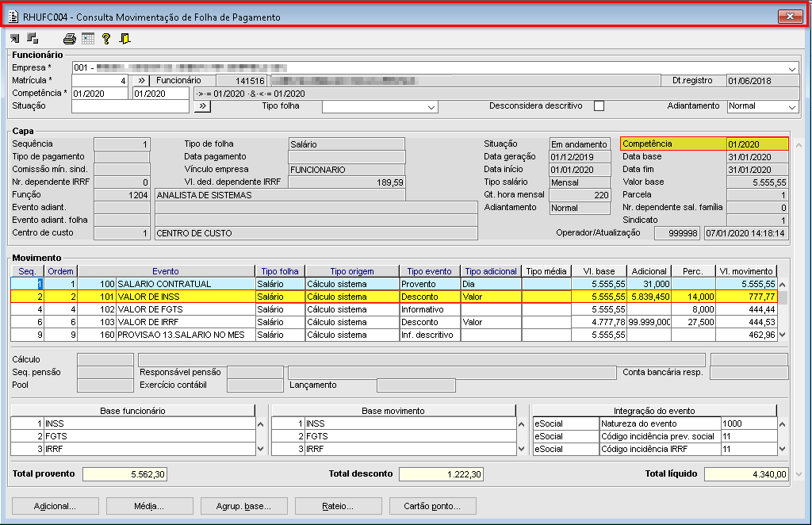Click the overlapping squares toolbar icon
Image resolution: width=812 pixels, height=525 pixels.
(x=33, y=38)
